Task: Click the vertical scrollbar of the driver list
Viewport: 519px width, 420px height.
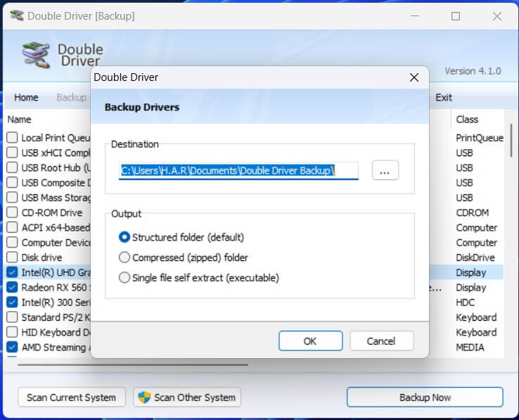Action: 511,141
